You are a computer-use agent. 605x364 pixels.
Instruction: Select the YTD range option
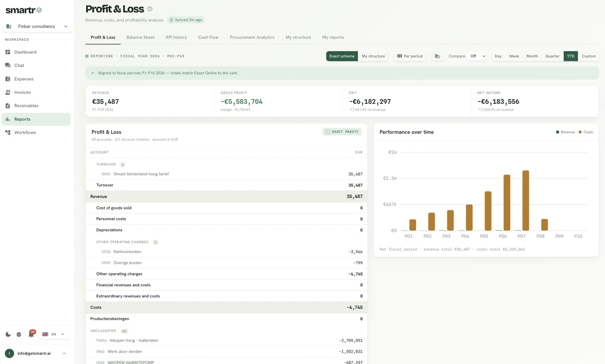point(571,56)
